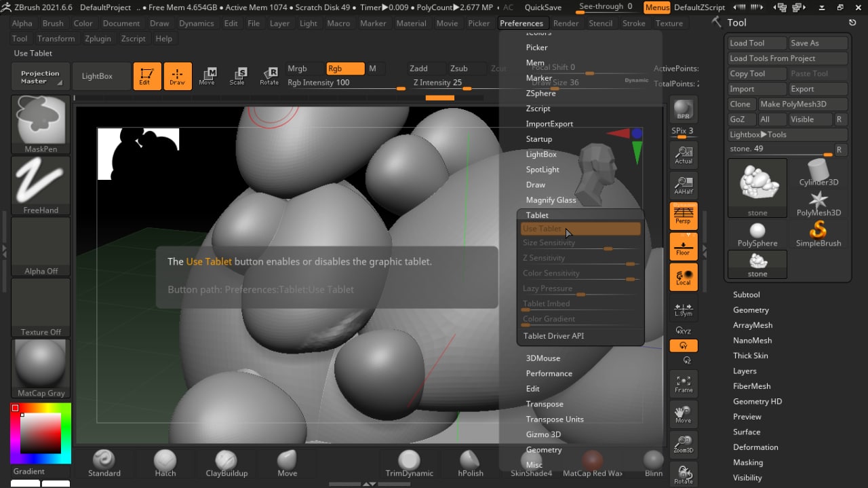Click the AAHalf icon
868x488 pixels.
(684, 185)
